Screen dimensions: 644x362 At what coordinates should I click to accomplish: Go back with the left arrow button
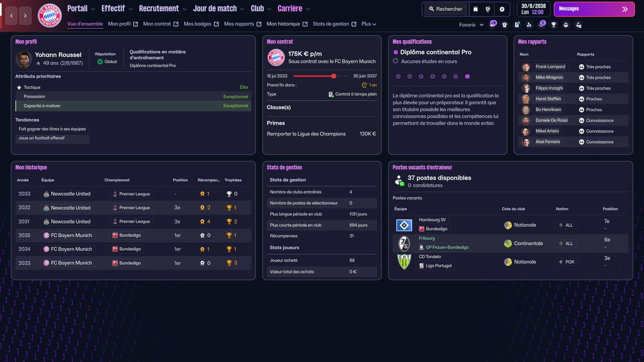coord(12,16)
